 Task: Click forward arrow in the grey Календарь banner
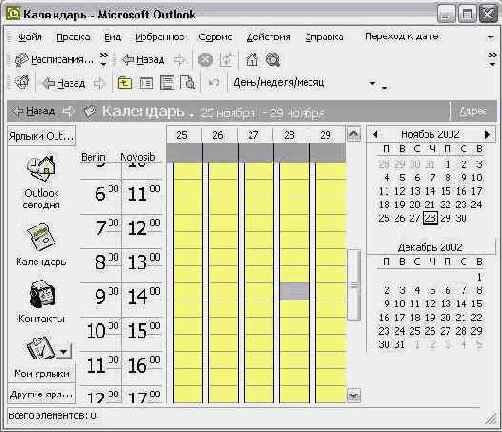point(68,111)
